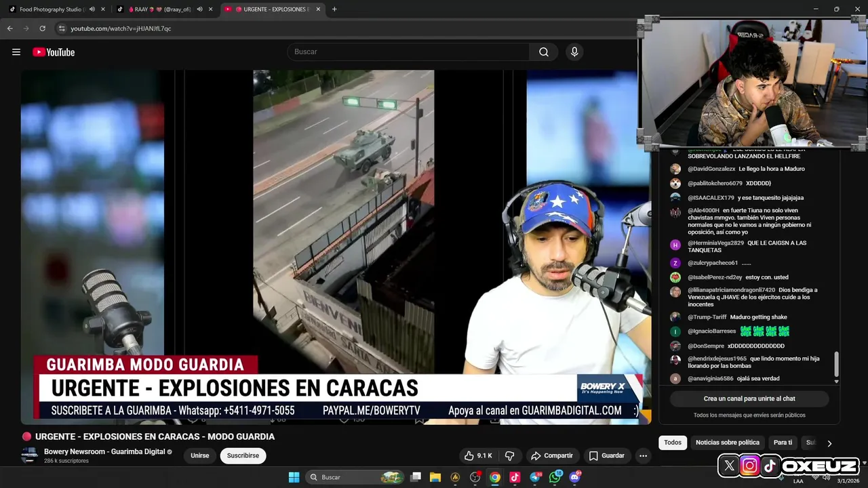Click chat user @zulcrypacheco61
This screenshot has height=488, width=868.
(x=713, y=263)
